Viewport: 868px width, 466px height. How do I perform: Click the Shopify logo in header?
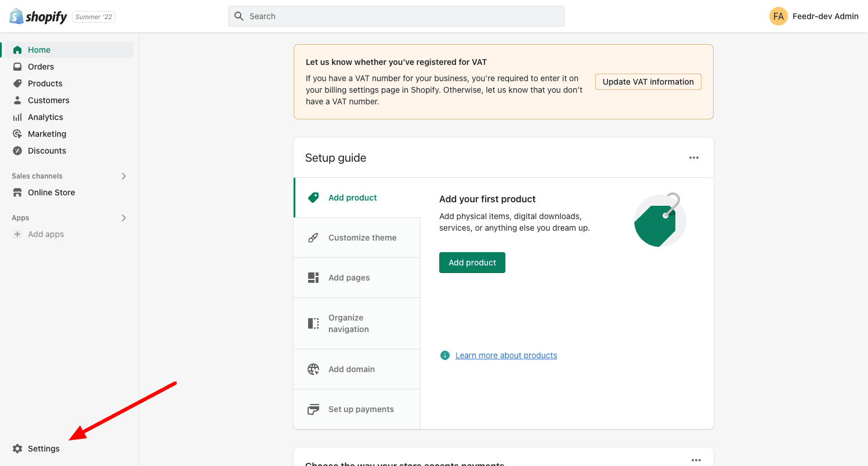(38, 17)
